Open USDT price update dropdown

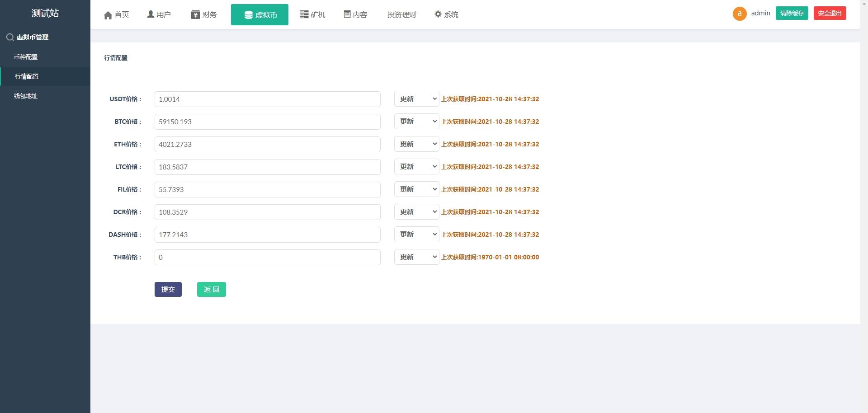coord(416,99)
